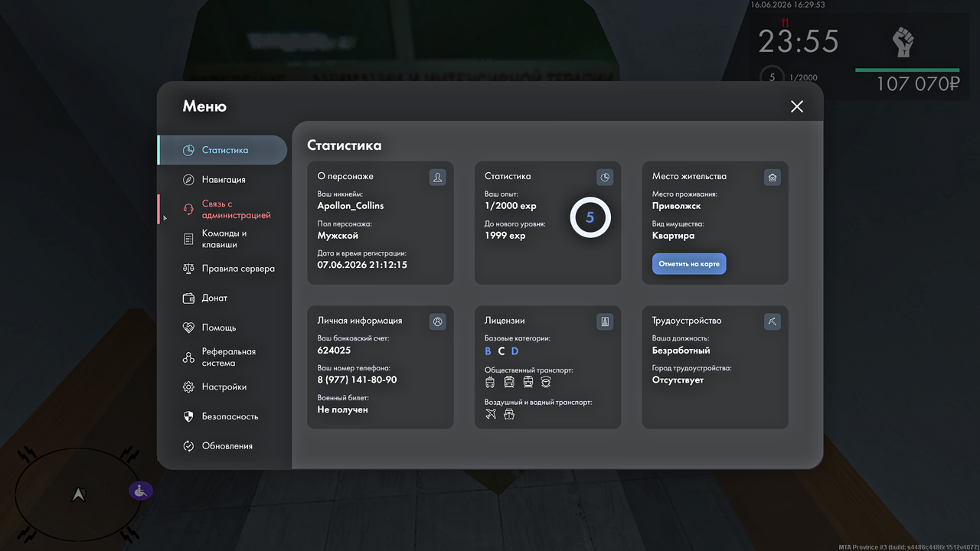The height and width of the screenshot is (551, 980).
Task: Open the Статистика menu section
Action: (x=223, y=150)
